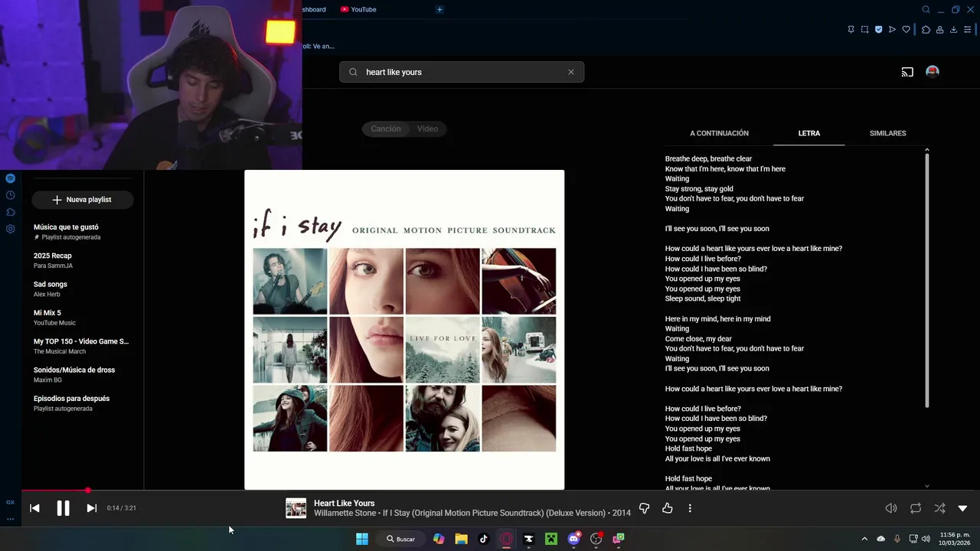Click the 'heart like yours' search box

pos(462,72)
